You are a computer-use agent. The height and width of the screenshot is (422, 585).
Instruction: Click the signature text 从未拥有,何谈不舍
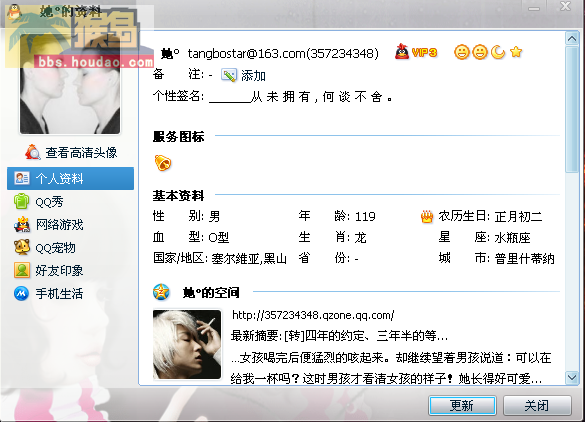tap(321, 97)
